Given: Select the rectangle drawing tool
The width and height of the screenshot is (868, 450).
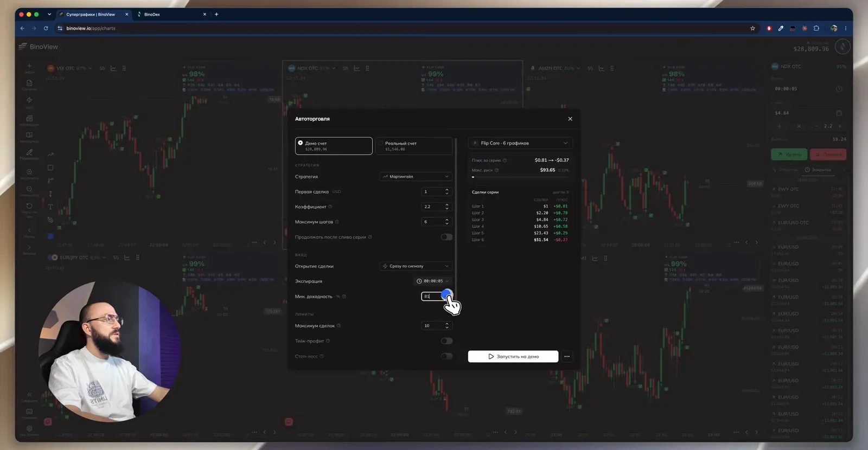Looking at the screenshot, I should 50,168.
